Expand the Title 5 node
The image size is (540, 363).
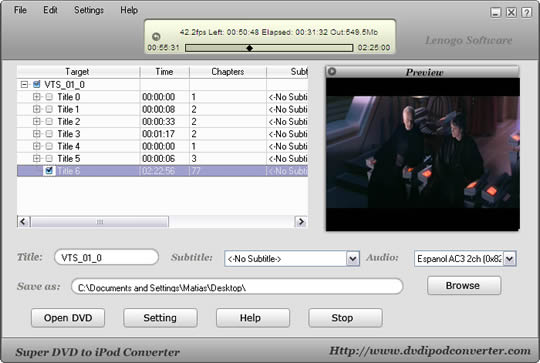click(37, 158)
